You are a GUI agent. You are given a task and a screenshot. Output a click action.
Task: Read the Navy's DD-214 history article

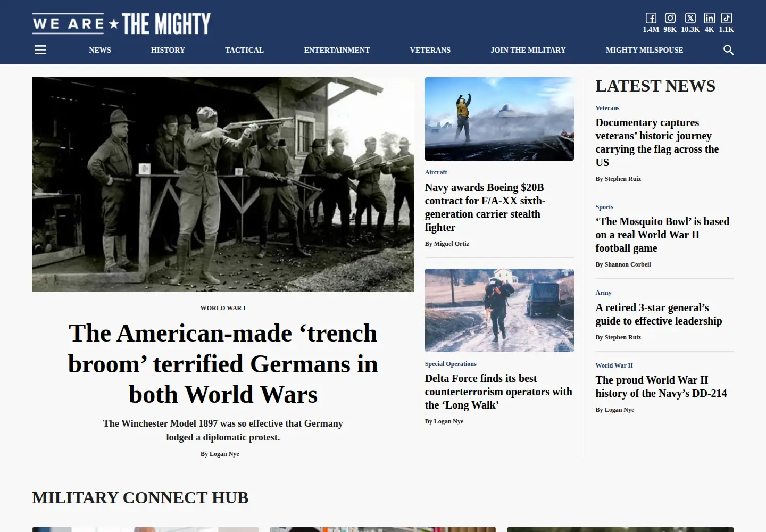tap(661, 386)
